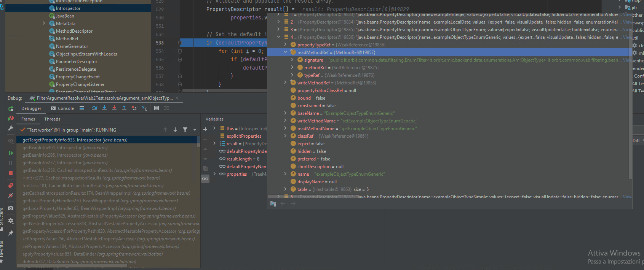This screenshot has width=644, height=270.
Task: Click the pin tab icon in debug sidebar
Action: tap(11, 233)
